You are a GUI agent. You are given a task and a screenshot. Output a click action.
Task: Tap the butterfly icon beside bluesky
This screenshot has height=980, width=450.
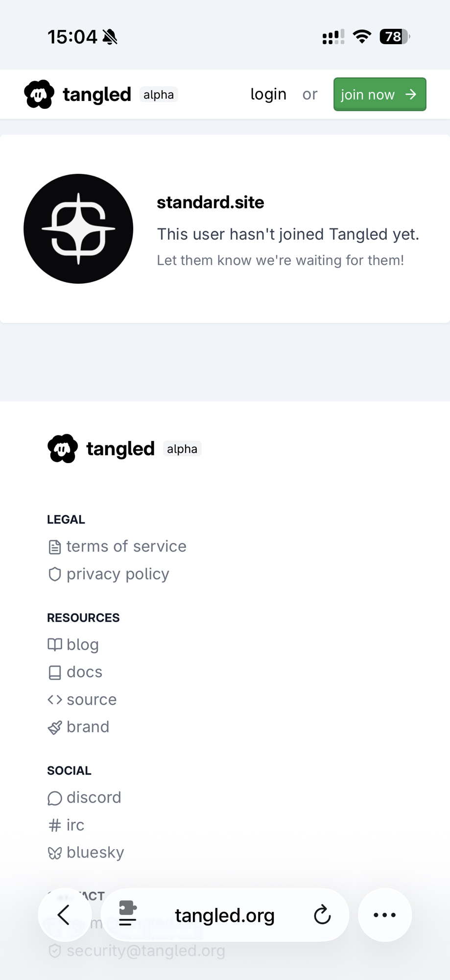55,853
